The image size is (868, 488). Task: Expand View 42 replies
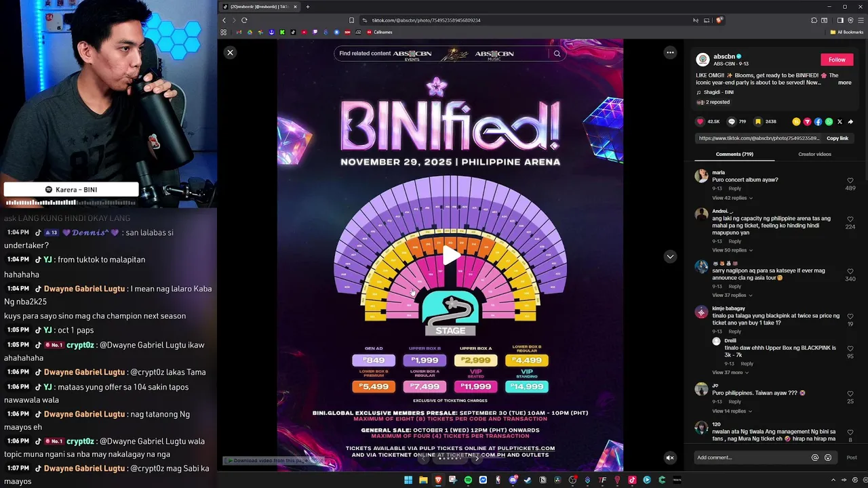click(732, 198)
